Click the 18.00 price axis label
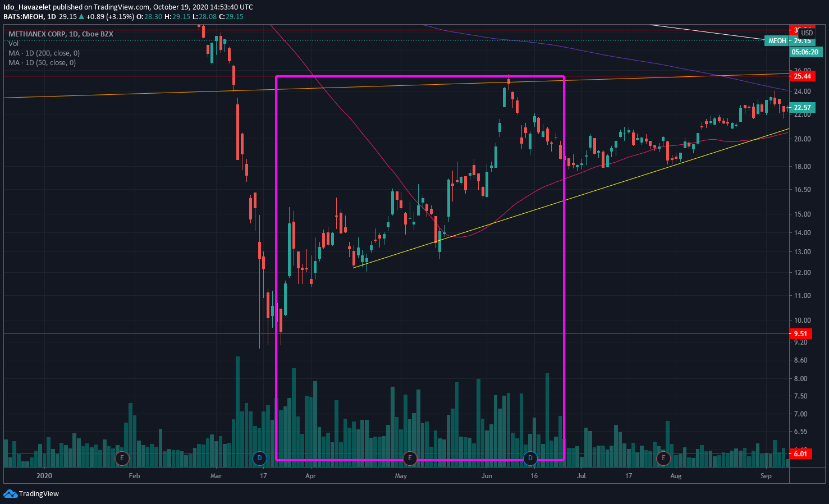 coord(802,167)
